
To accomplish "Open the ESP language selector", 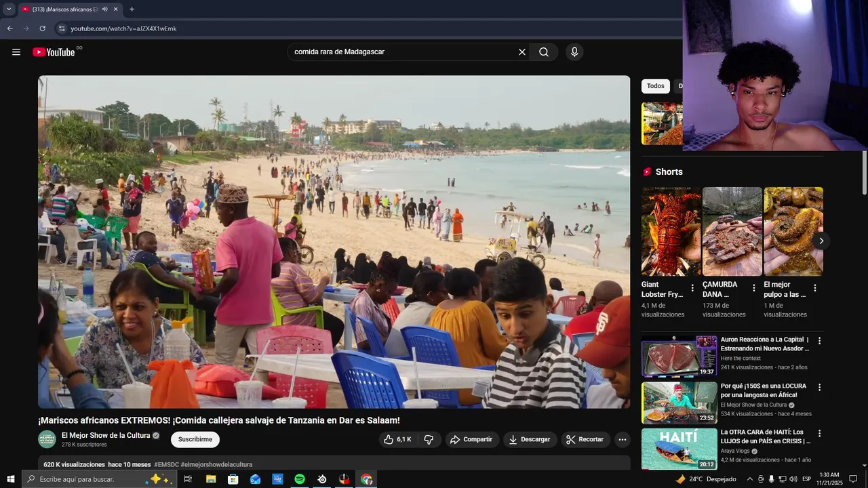I will pyautogui.click(x=806, y=479).
